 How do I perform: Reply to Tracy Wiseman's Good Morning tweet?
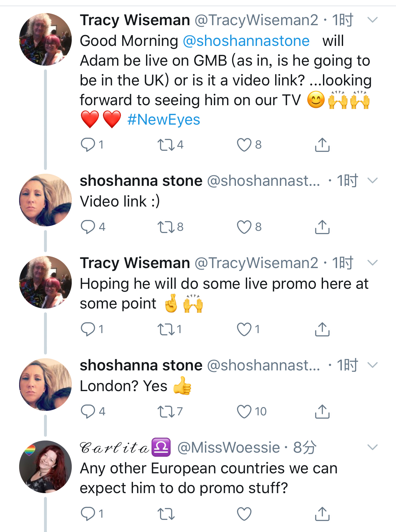pyautogui.click(x=88, y=145)
